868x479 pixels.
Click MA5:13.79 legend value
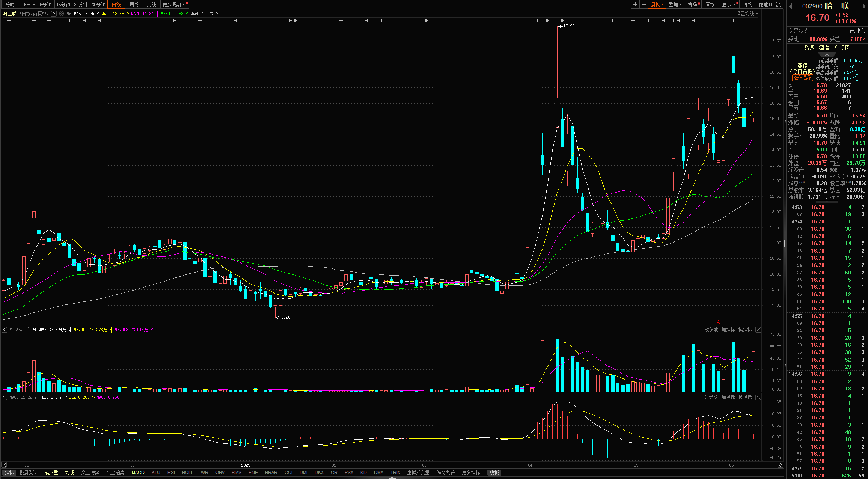[84, 14]
